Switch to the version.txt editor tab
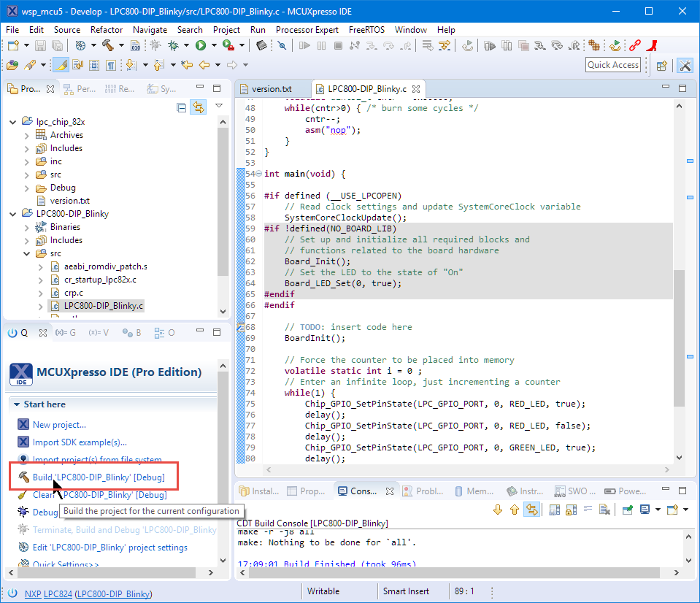Image resolution: width=700 pixels, height=603 pixels. click(271, 89)
